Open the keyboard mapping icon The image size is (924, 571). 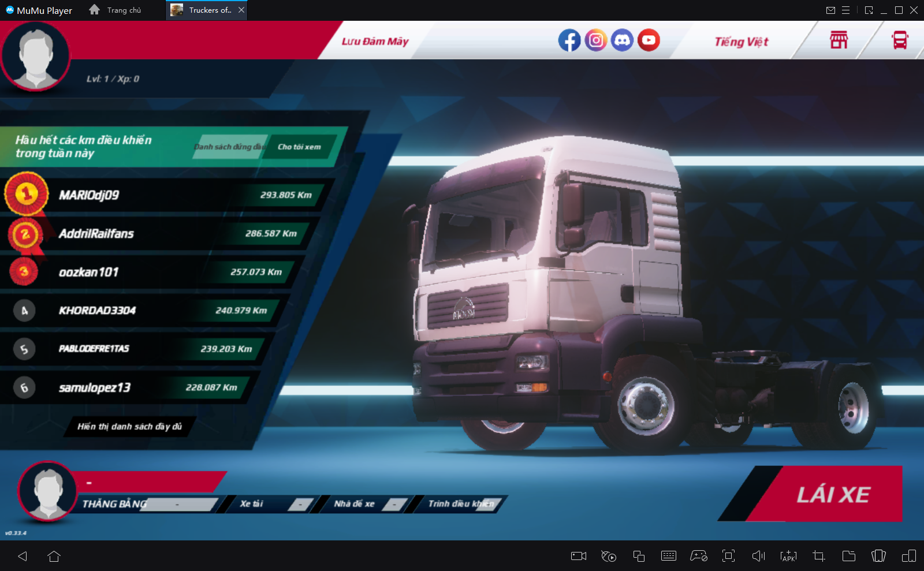(668, 556)
